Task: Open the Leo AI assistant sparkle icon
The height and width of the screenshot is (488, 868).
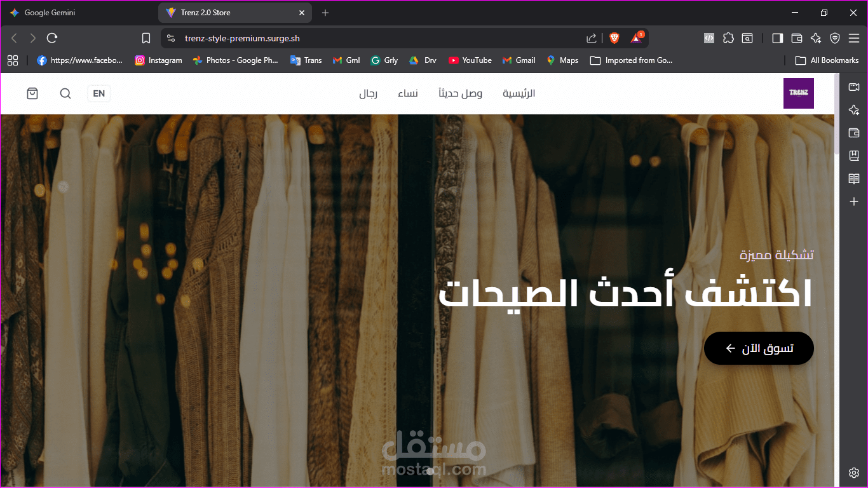Action: pyautogui.click(x=816, y=38)
